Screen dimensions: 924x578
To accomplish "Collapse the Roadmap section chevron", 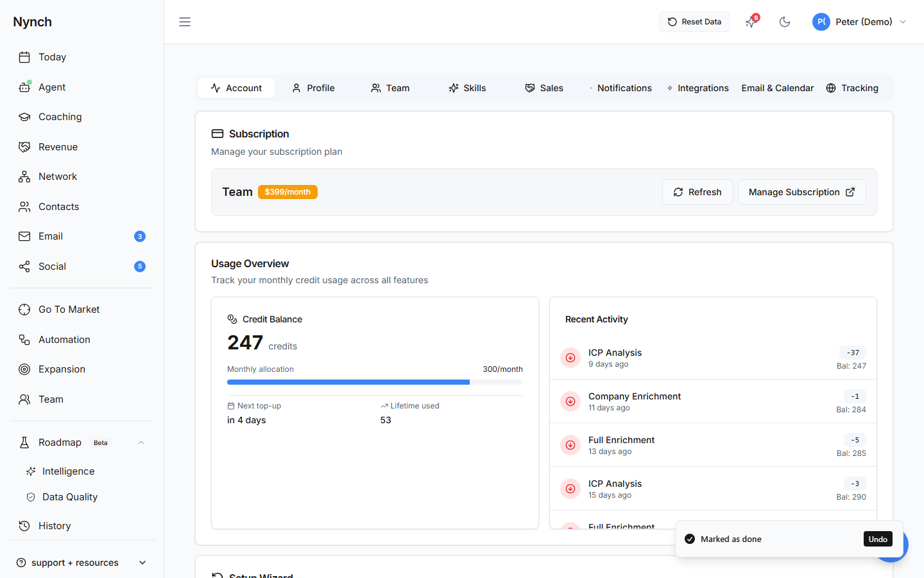I will pos(141,442).
